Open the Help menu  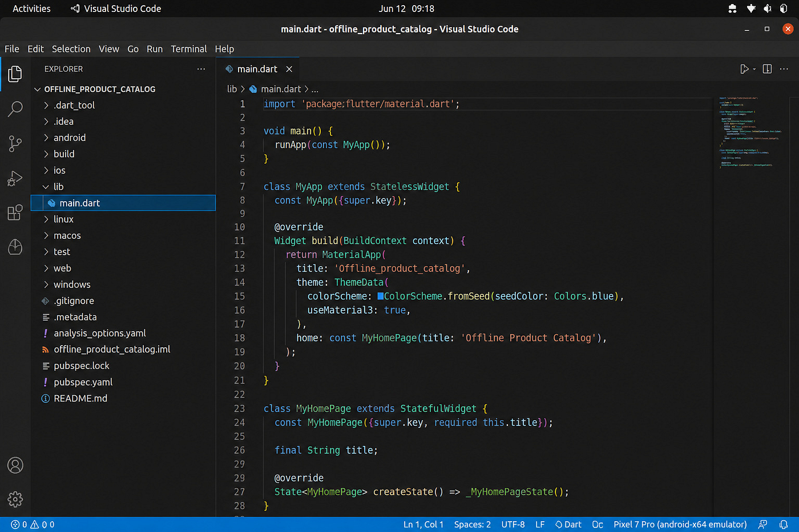[x=224, y=49]
